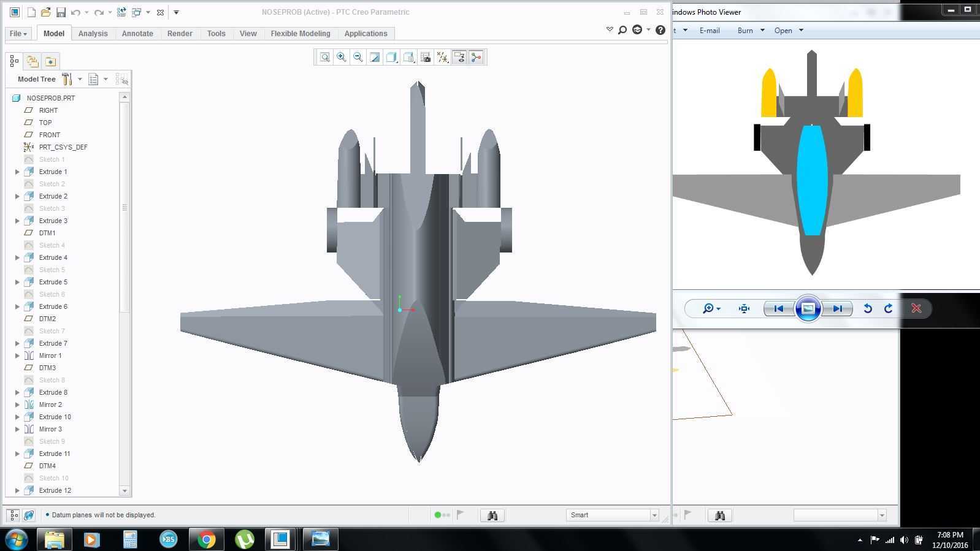Open the Creo Help icon

pyautogui.click(x=660, y=29)
